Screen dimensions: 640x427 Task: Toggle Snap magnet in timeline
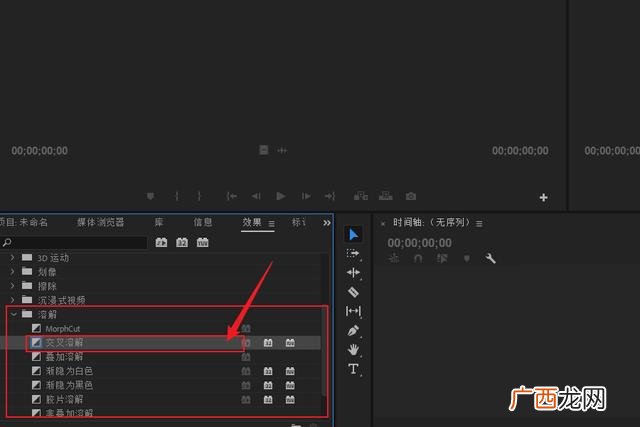(x=418, y=258)
